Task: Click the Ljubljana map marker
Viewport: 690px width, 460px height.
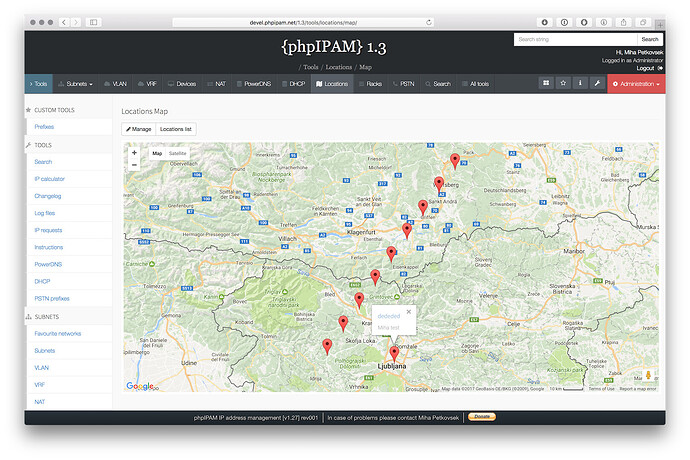Action: 394,353
